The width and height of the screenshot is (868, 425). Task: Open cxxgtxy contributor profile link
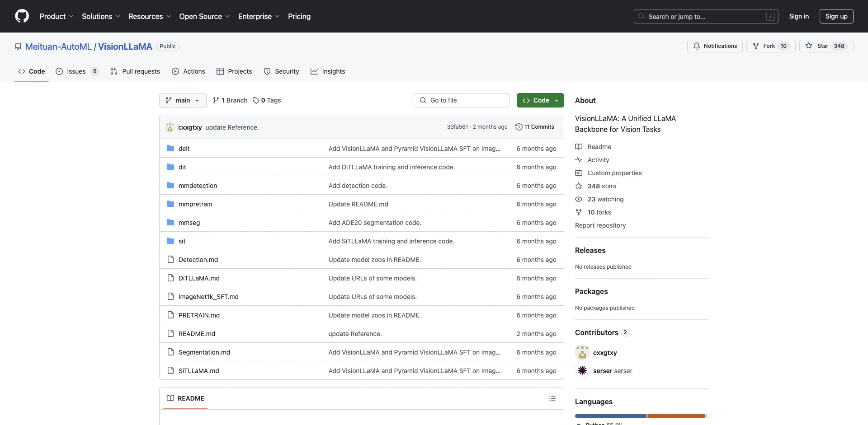pos(605,353)
